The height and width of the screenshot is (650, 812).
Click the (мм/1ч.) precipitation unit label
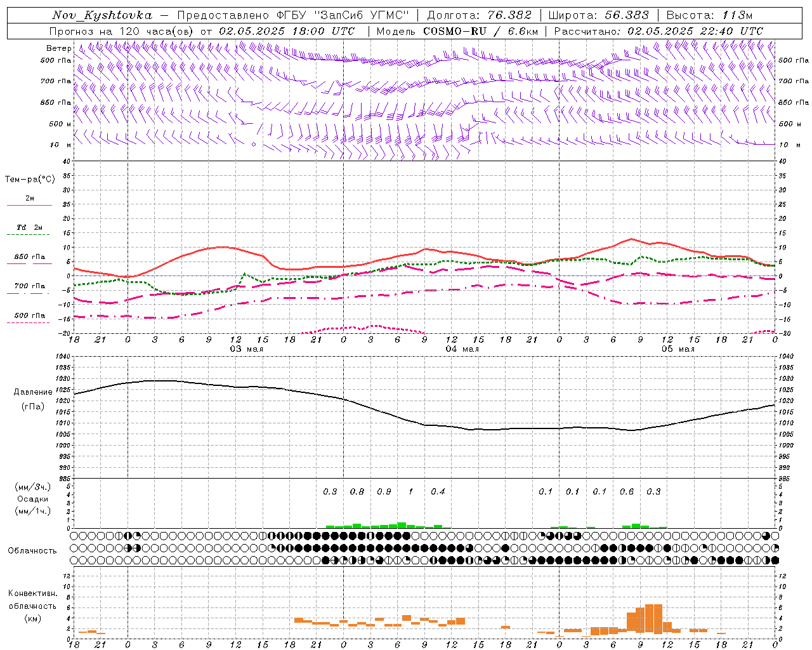click(33, 511)
